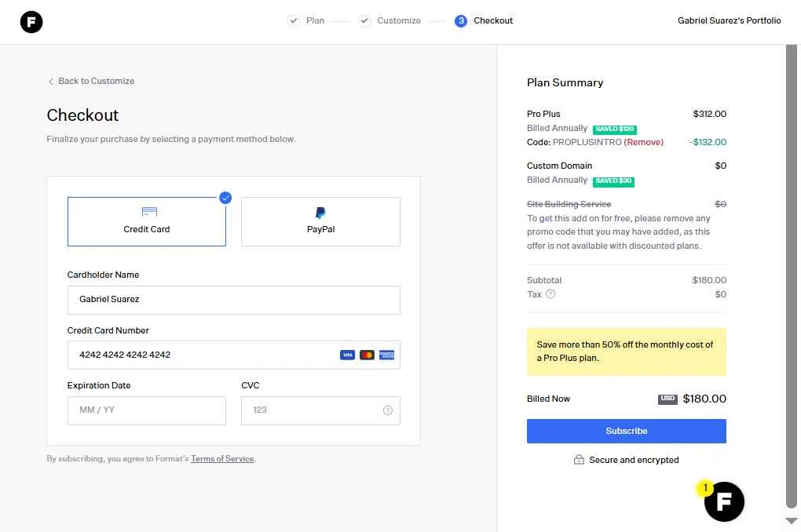Select Credit Card payment method

click(x=147, y=221)
